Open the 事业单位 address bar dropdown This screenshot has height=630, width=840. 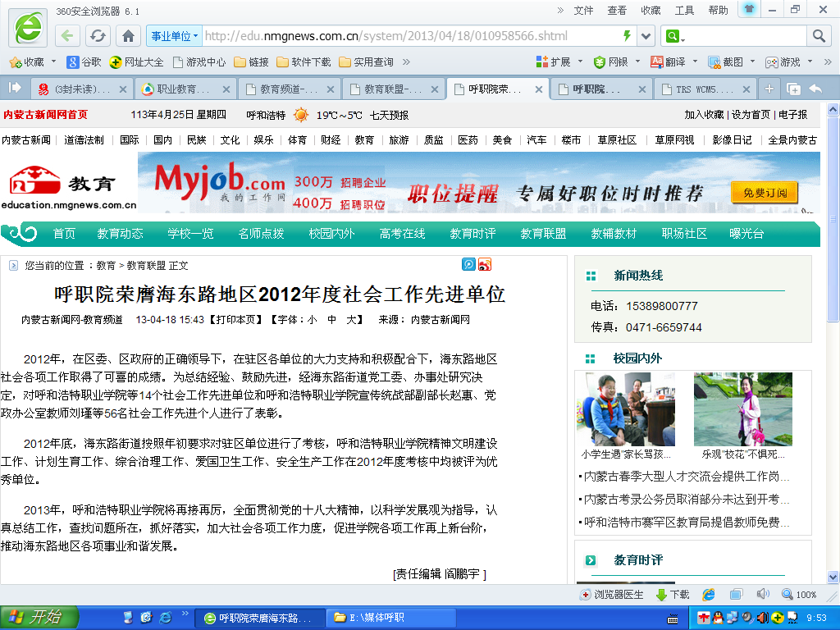173,36
